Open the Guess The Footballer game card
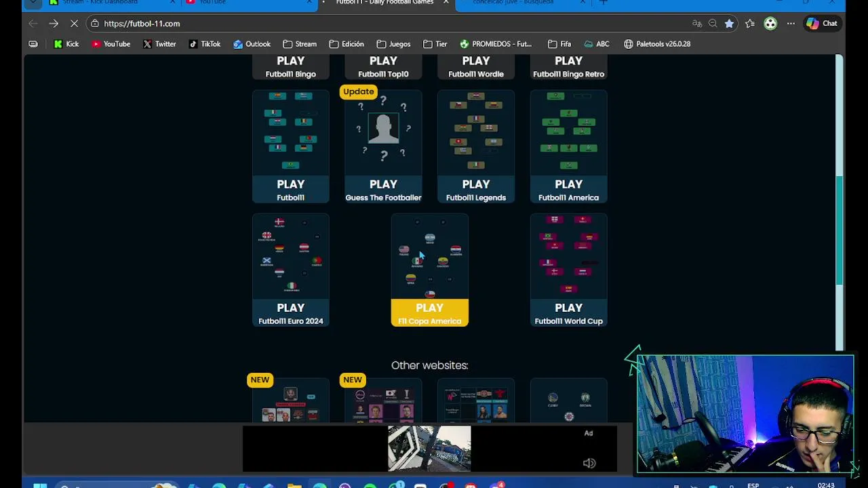Viewport: 868px width, 488px height. click(383, 146)
